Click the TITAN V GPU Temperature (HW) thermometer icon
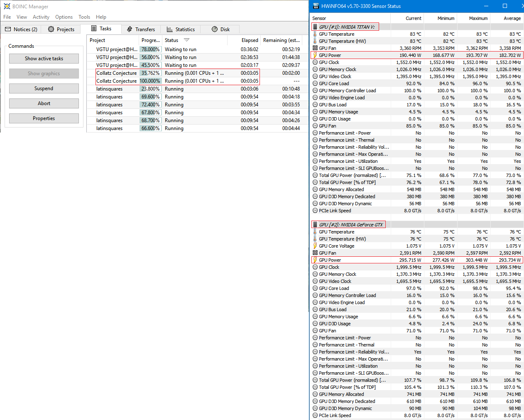 coord(315,41)
